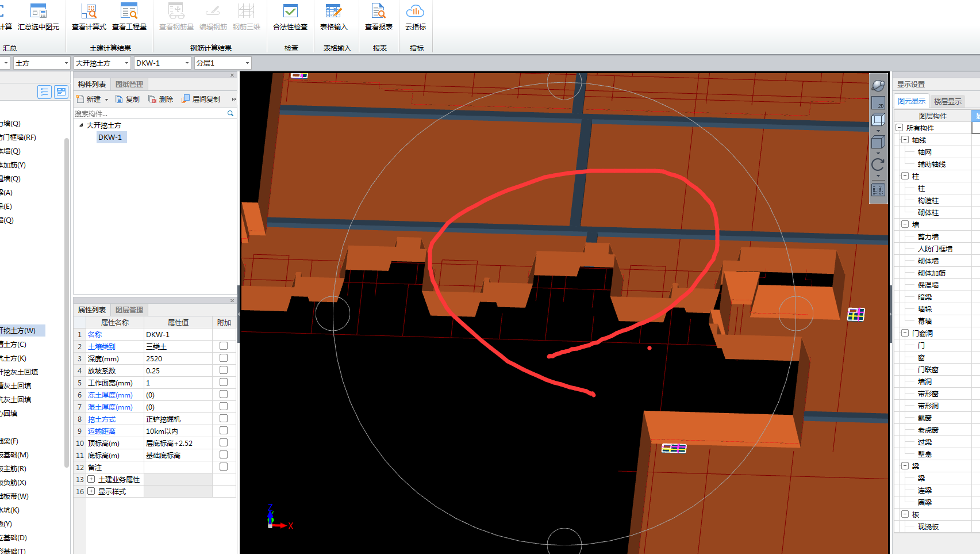Switch to the 图纸管理 tab in component list
Screen dimensions: 980x554
coord(129,85)
